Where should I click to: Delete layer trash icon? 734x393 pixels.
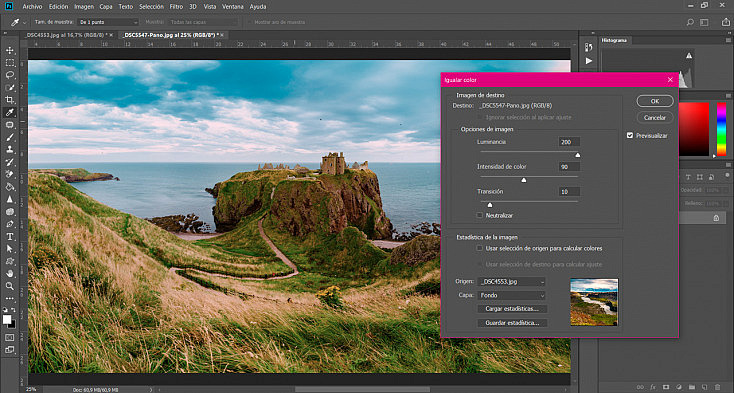(717, 387)
